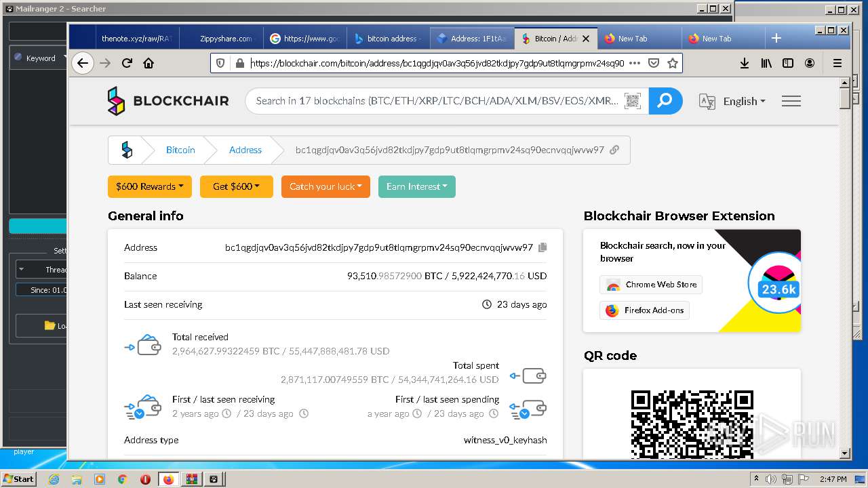Go back with the Firefox back arrow
868x488 pixels.
coord(83,63)
